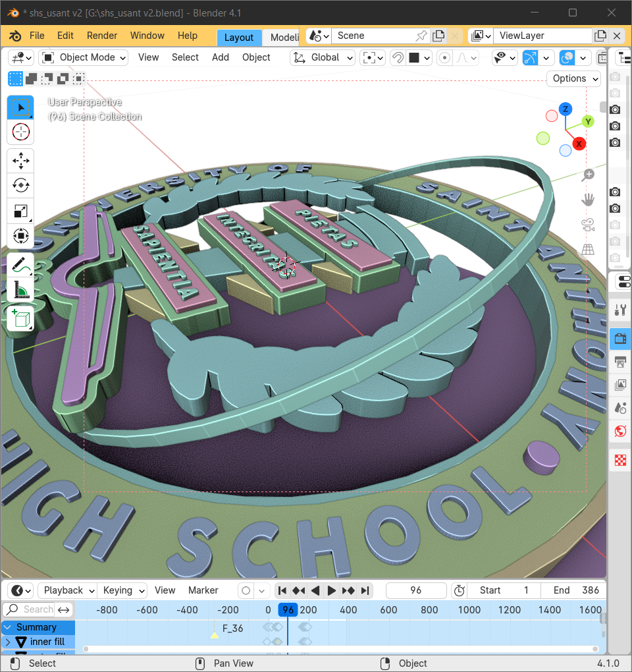Set selection mode to Invert
The width and height of the screenshot is (632, 672).
coord(63,79)
